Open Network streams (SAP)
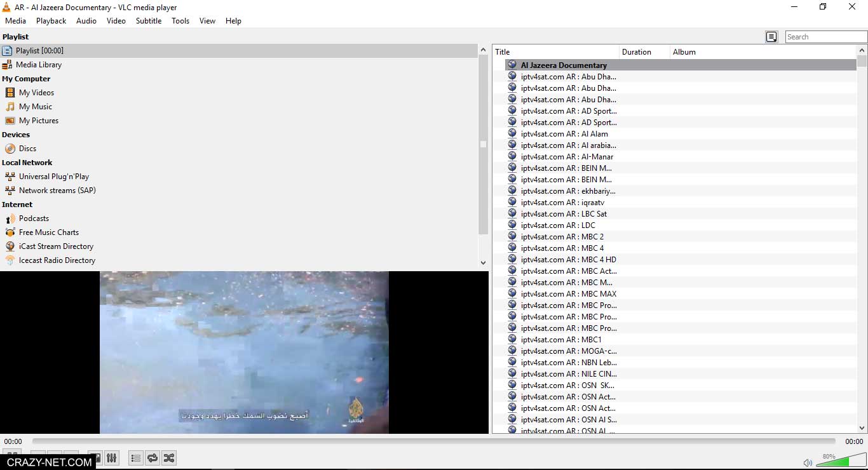This screenshot has height=470, width=868. [x=50, y=191]
